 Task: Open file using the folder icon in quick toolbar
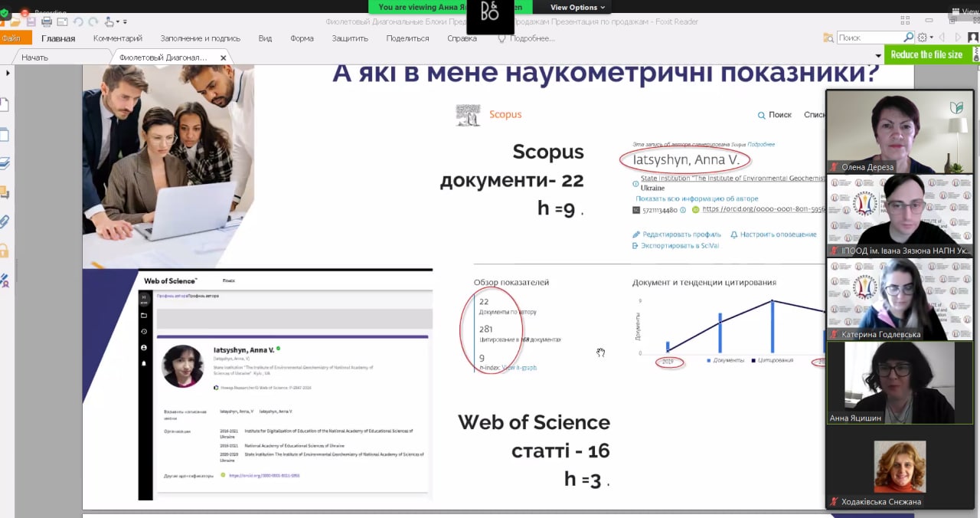coord(17,21)
